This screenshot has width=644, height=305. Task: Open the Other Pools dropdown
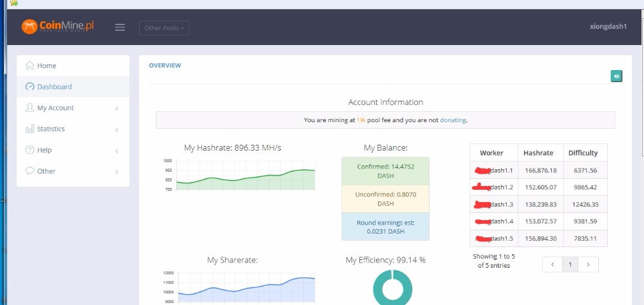(164, 28)
